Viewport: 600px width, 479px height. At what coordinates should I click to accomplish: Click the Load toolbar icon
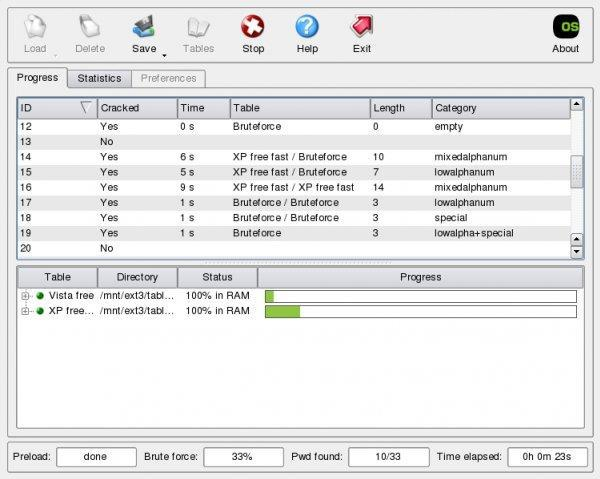(x=35, y=26)
